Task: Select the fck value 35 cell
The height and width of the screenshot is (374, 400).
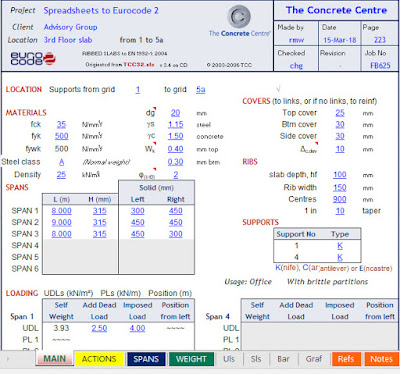Action: [61, 125]
